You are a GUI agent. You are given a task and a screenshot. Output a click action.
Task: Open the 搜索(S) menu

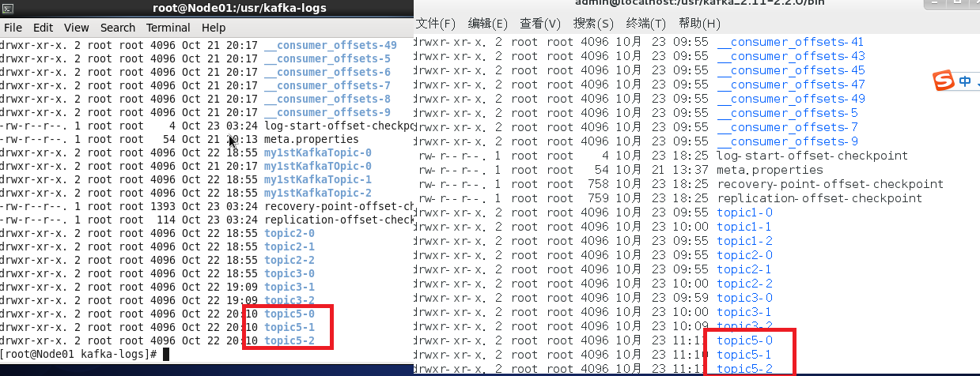coord(593,24)
